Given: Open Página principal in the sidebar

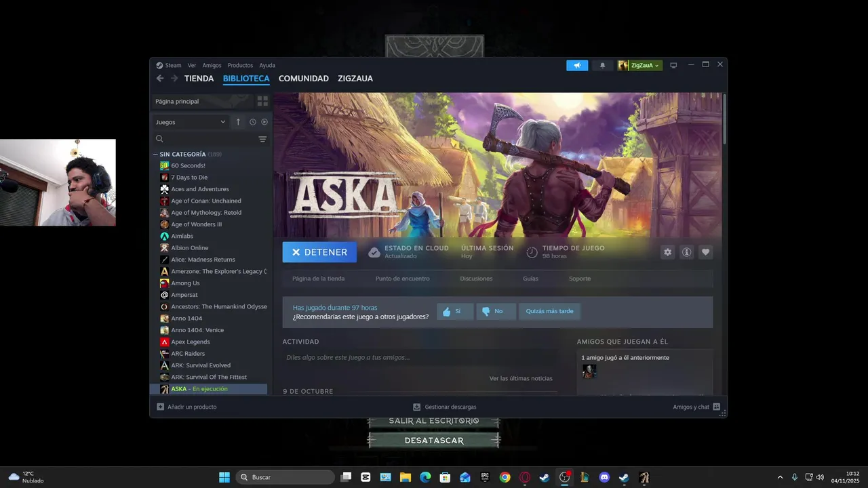Looking at the screenshot, I should [201, 101].
